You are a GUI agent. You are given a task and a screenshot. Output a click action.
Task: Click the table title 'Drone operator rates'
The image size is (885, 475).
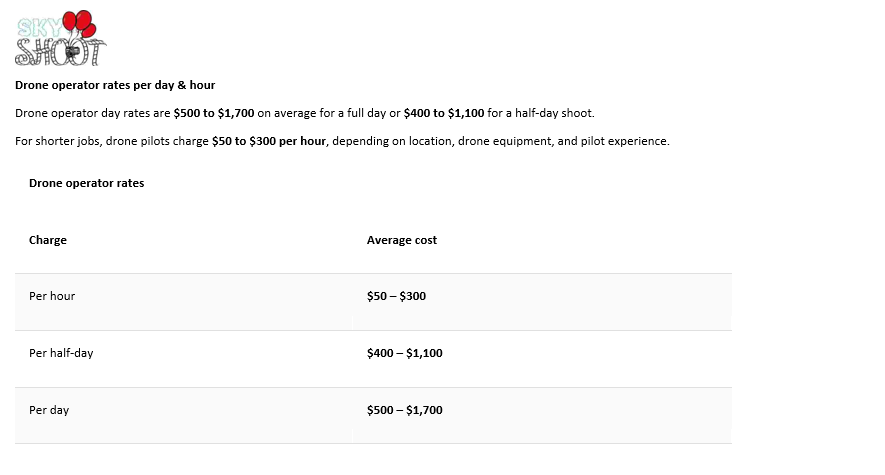[86, 183]
